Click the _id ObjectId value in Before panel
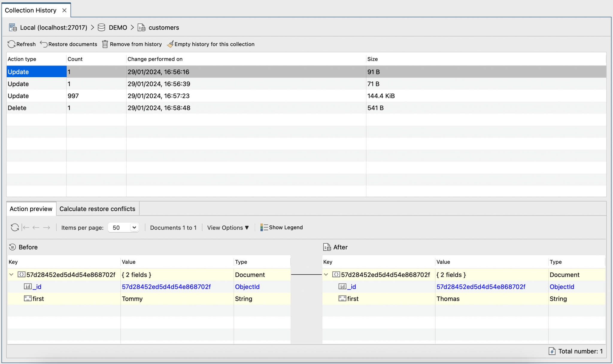The image size is (613, 364). 166,286
